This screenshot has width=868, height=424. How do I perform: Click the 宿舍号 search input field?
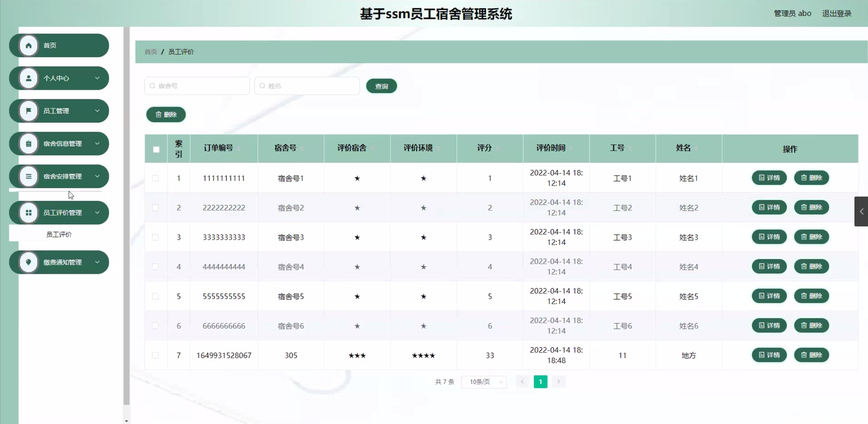pos(197,86)
